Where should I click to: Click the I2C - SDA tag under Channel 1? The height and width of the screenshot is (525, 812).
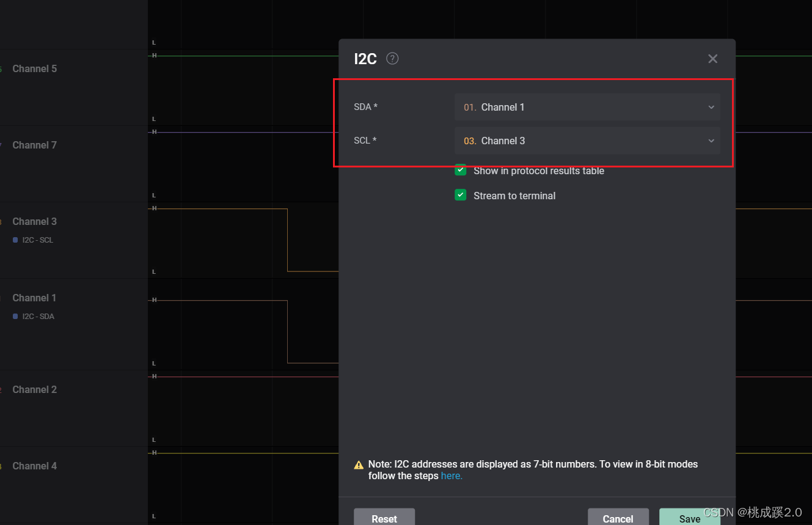coord(38,317)
